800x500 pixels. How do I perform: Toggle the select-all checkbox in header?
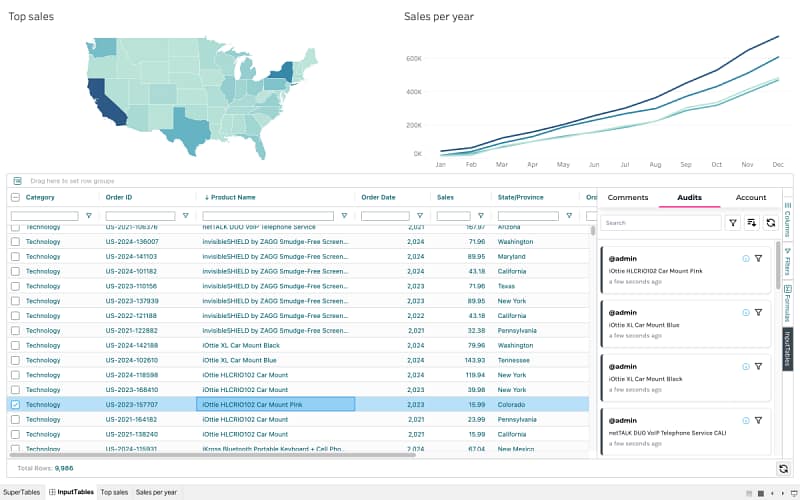15,198
